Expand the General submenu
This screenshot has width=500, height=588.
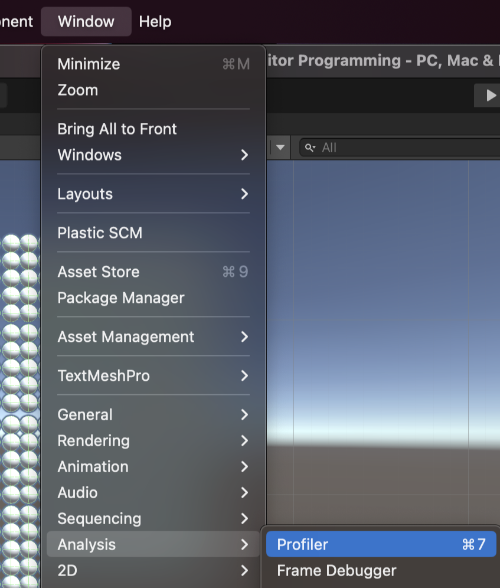tap(153, 415)
